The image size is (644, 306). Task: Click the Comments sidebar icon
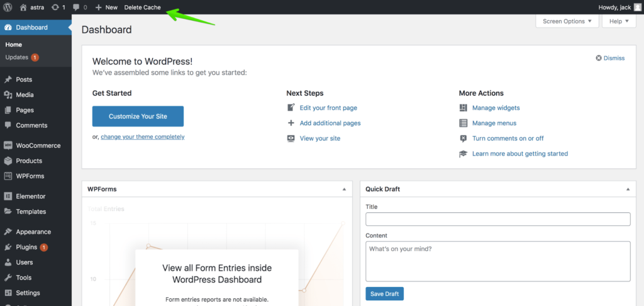tap(8, 125)
